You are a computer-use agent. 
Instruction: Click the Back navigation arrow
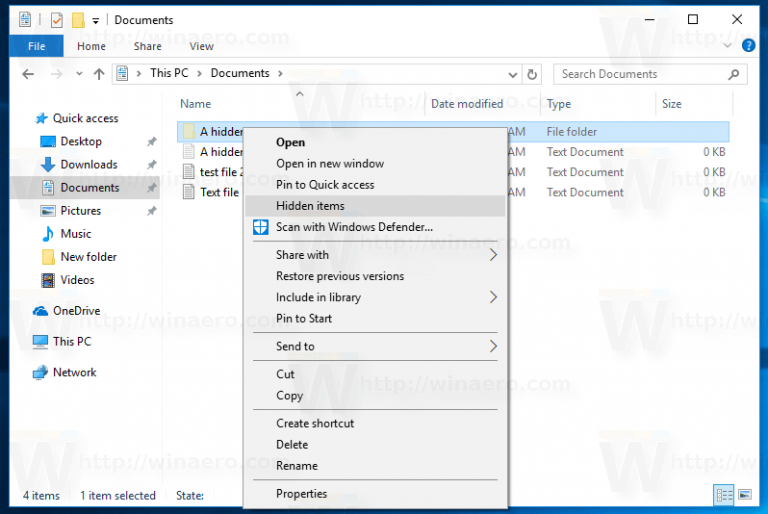point(28,74)
